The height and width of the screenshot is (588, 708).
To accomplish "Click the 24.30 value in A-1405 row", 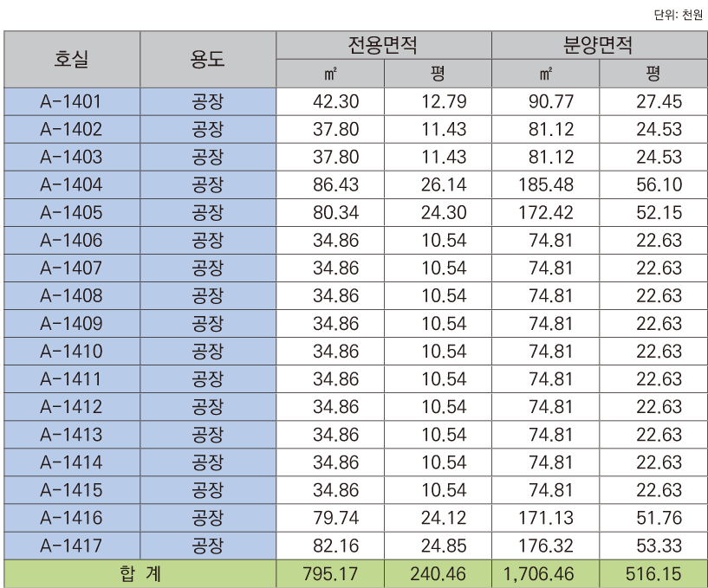I will click(444, 212).
